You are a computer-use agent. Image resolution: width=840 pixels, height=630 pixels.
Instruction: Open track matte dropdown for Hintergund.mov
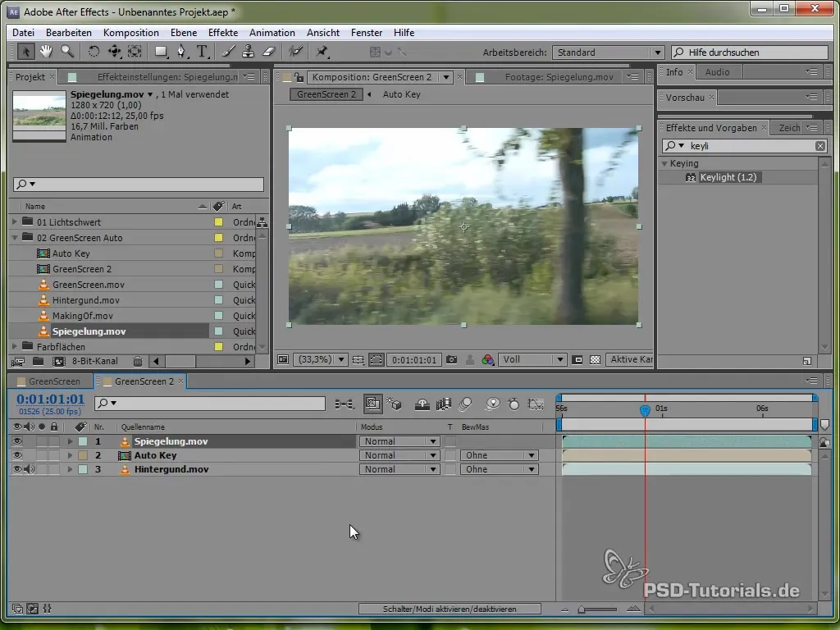point(499,469)
